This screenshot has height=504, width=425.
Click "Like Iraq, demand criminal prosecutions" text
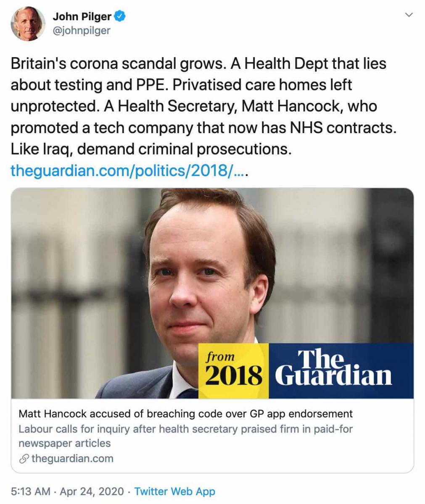coord(151,149)
